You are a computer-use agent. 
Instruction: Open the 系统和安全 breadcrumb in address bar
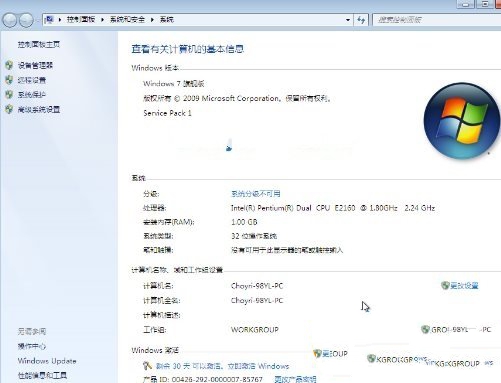point(127,19)
